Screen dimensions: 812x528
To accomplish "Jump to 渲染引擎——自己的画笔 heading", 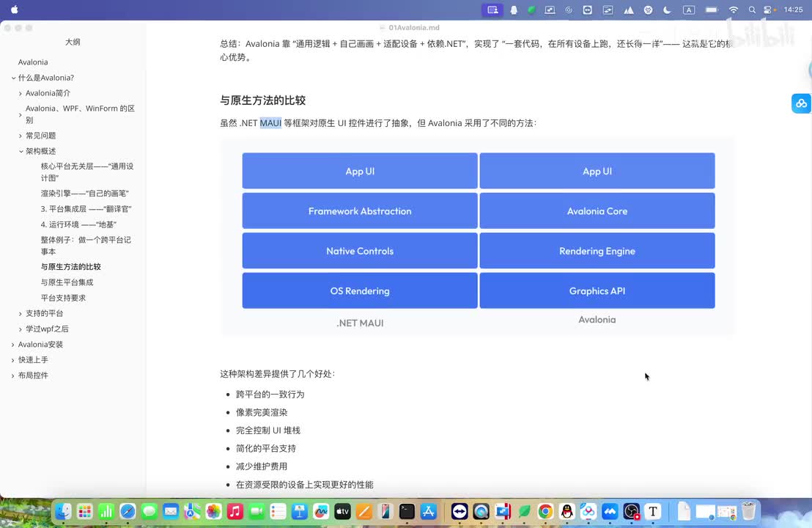I will coord(85,194).
